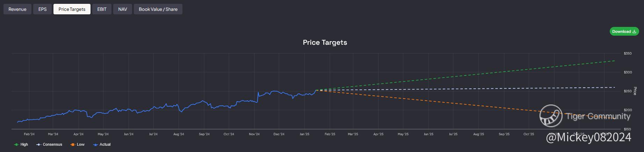Switch to the EPS tab

[42, 9]
